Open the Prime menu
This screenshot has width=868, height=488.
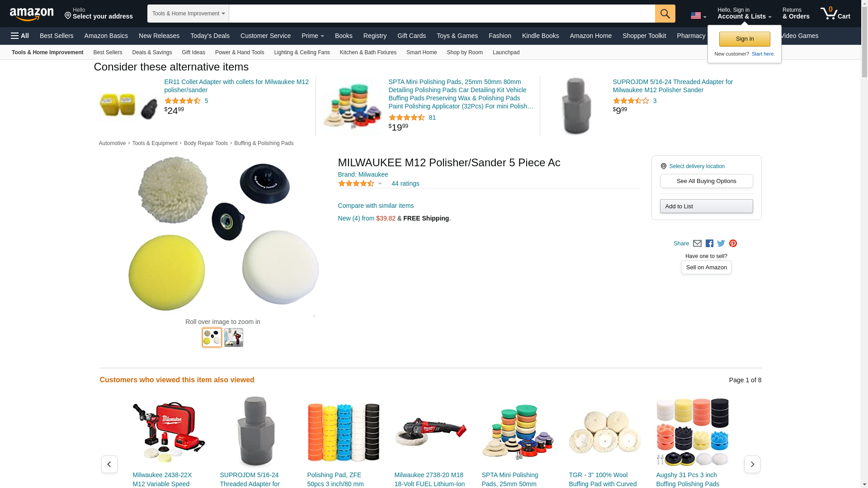312,36
